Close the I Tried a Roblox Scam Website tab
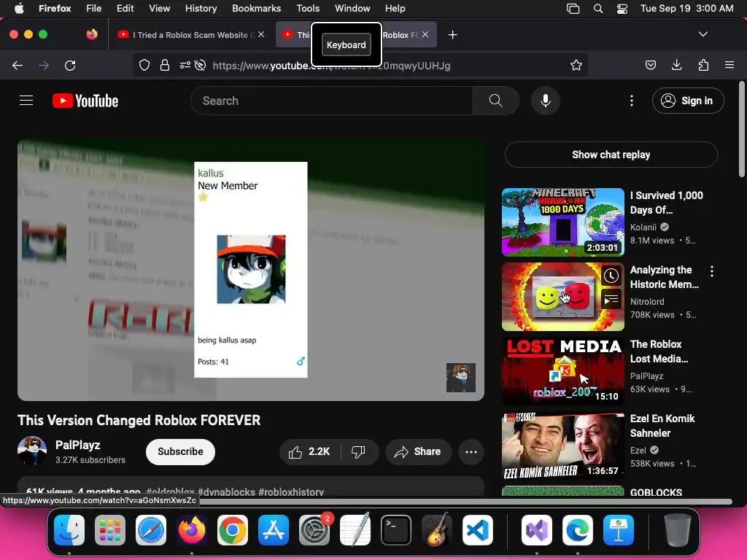The image size is (747, 560). [261, 34]
